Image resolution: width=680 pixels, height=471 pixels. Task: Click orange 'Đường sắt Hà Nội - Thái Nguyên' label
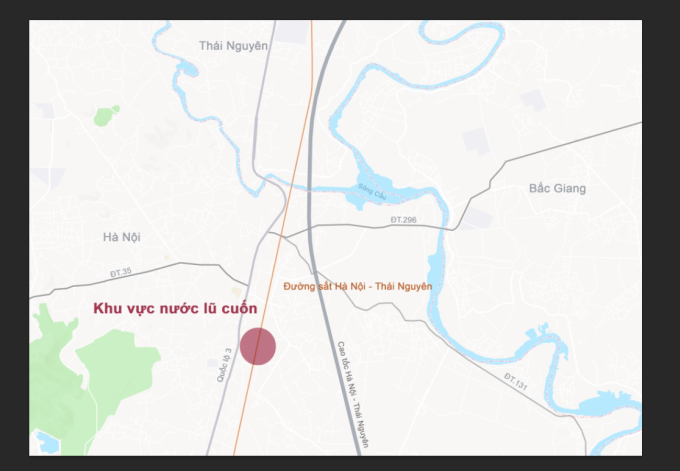pos(358,286)
